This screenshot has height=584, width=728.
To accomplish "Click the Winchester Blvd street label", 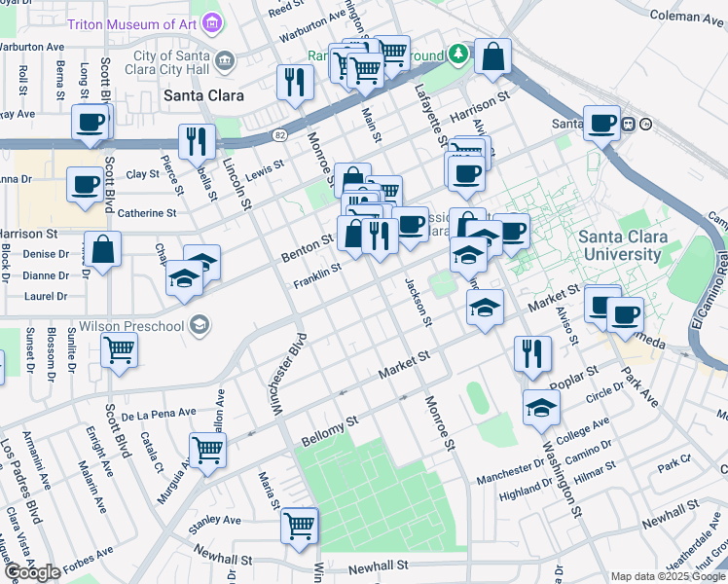I will coord(288,374).
